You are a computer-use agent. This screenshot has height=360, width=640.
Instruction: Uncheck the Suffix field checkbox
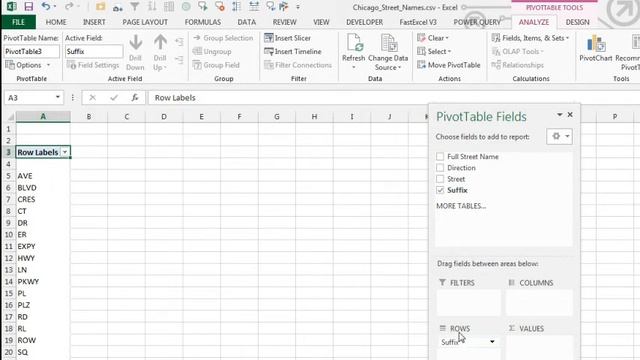click(x=440, y=190)
